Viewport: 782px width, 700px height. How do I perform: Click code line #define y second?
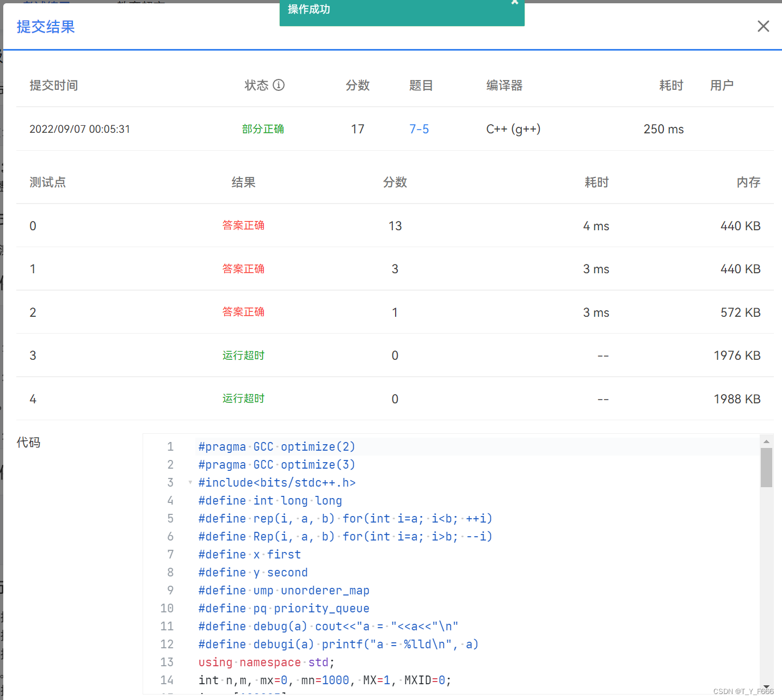click(x=253, y=573)
